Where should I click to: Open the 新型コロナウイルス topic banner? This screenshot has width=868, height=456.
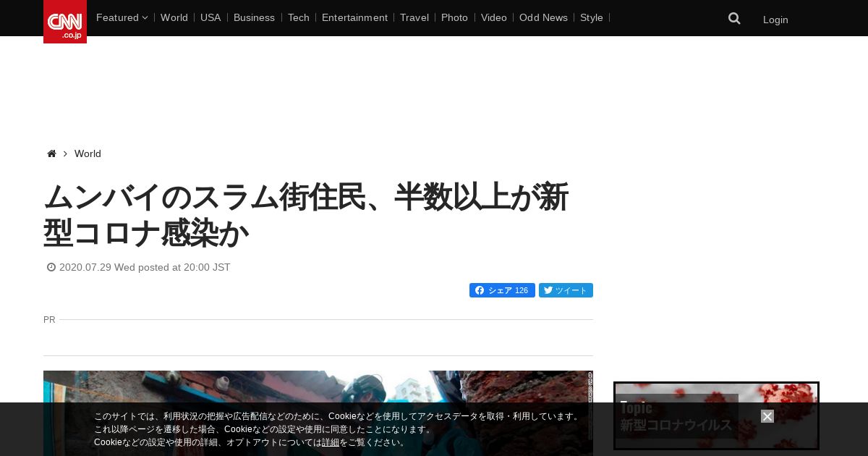(716, 416)
